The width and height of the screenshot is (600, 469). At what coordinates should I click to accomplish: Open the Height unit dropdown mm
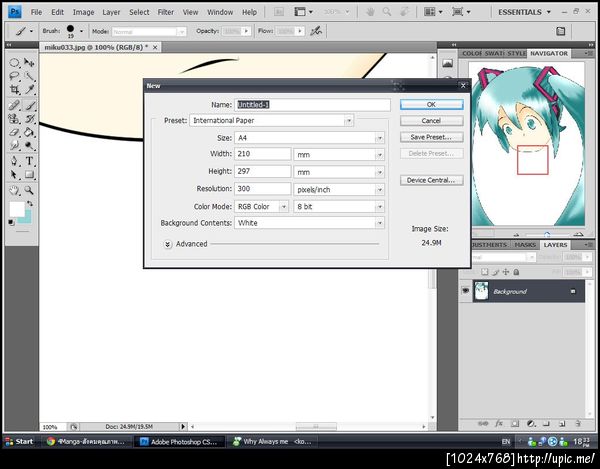click(x=339, y=172)
